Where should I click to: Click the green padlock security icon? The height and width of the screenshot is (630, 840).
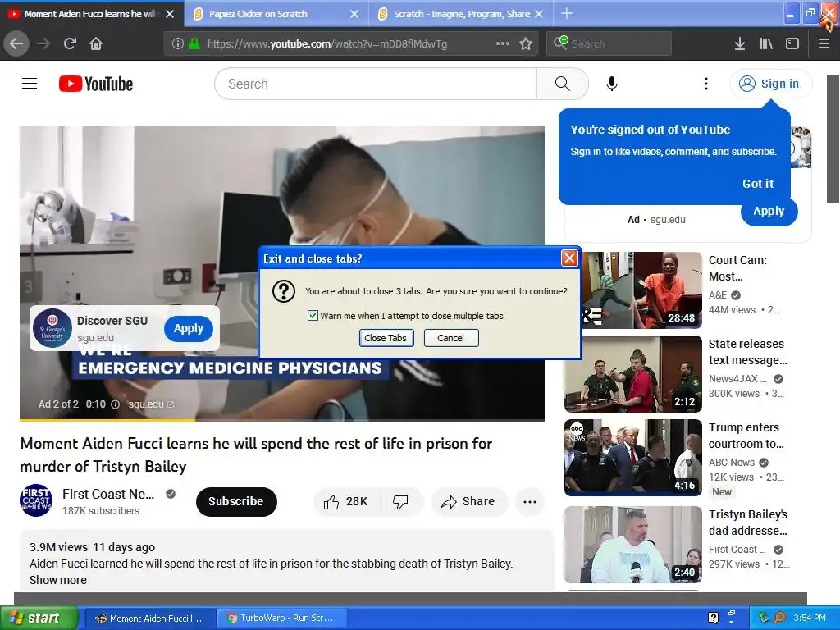[x=194, y=44]
